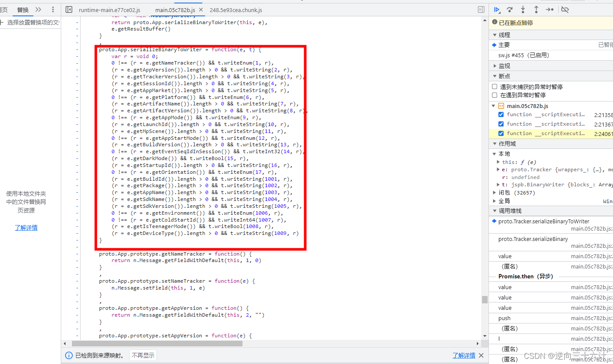Collapse the main.05c782b.js breakpoint group
613x364 pixels.
(494, 106)
